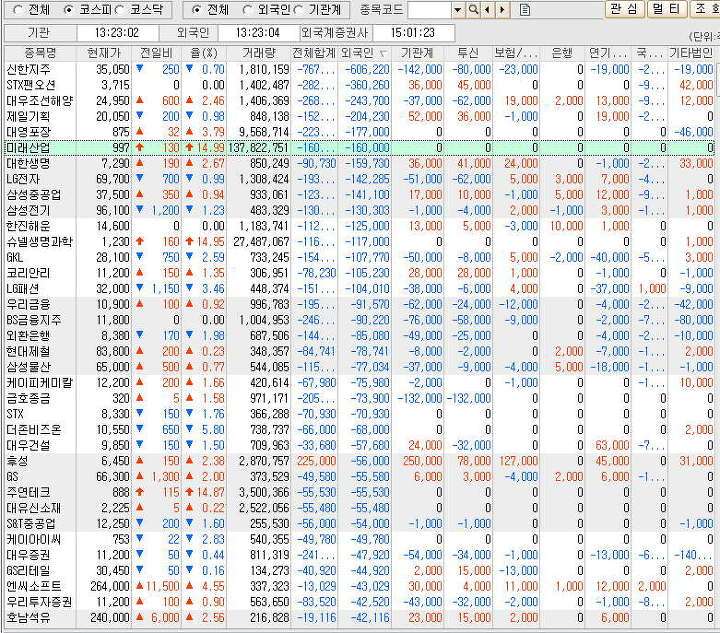
Task: Click the 율(%) column header
Action: (204, 53)
